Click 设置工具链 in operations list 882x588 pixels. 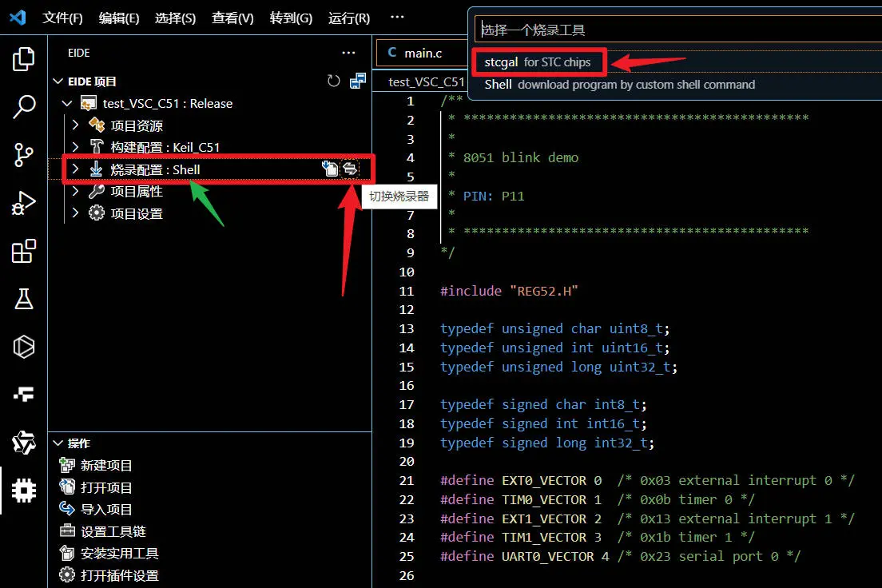(113, 531)
